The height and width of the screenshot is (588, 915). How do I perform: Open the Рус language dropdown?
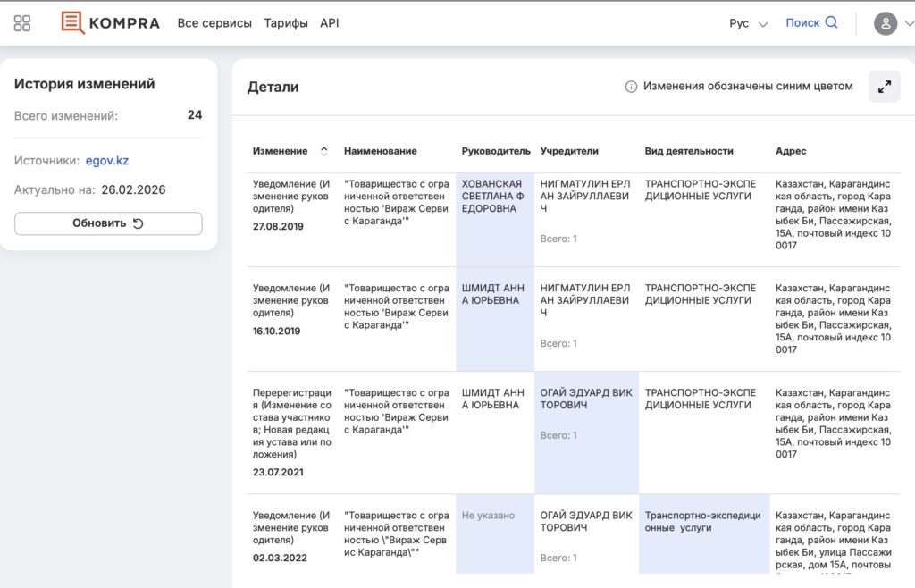pos(748,24)
